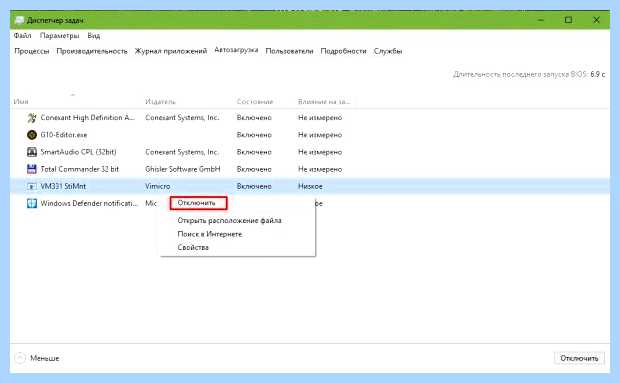
Task: Choose Свойства in the context menu
Action: 193,247
